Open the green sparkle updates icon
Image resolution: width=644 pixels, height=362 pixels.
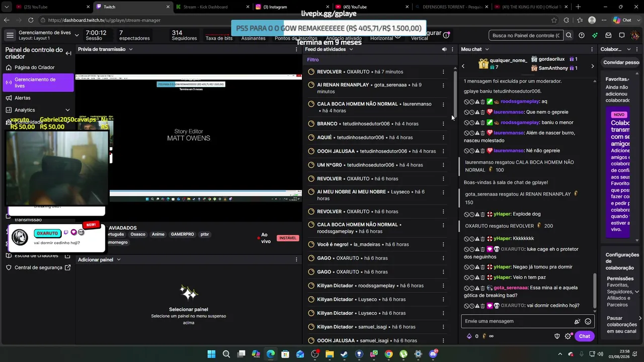point(595,35)
